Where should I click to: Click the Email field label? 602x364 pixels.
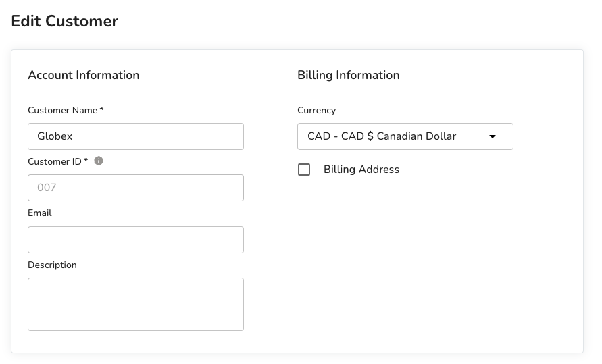[x=40, y=213]
